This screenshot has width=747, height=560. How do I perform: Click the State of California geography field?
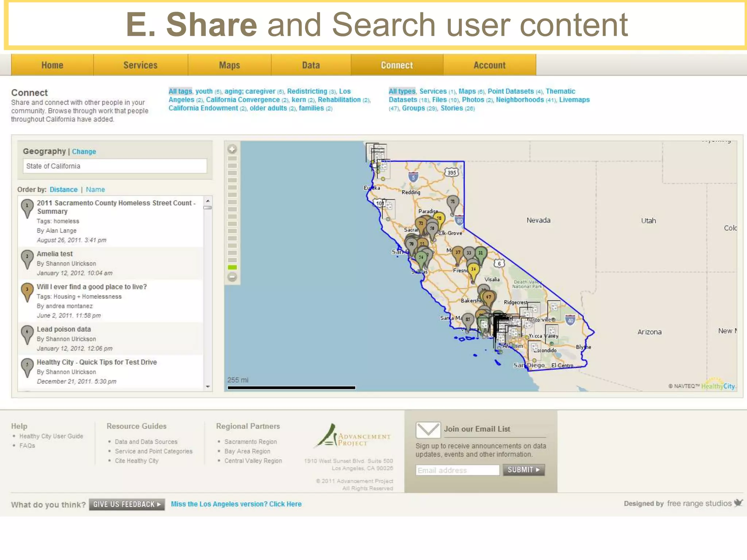tap(115, 166)
